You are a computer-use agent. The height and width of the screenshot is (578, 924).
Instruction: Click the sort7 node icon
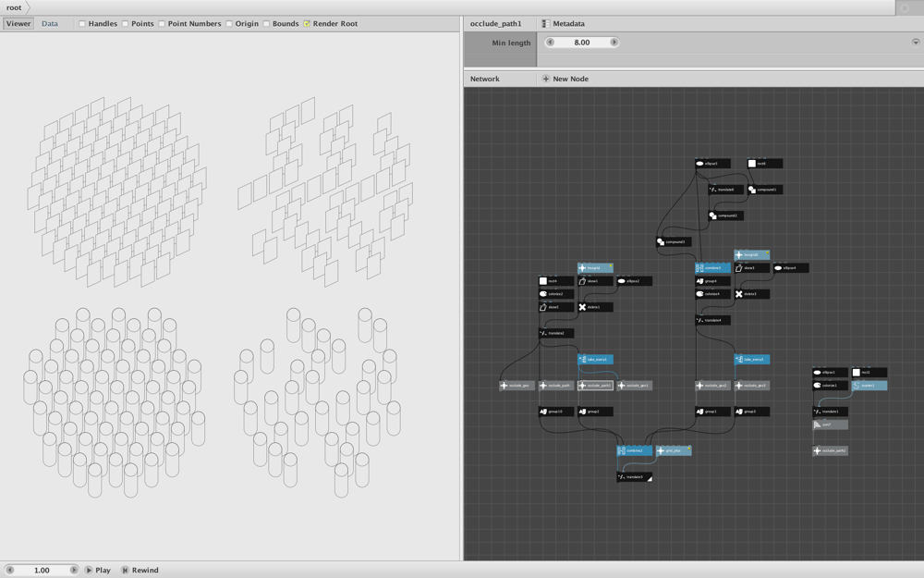pyautogui.click(x=817, y=424)
